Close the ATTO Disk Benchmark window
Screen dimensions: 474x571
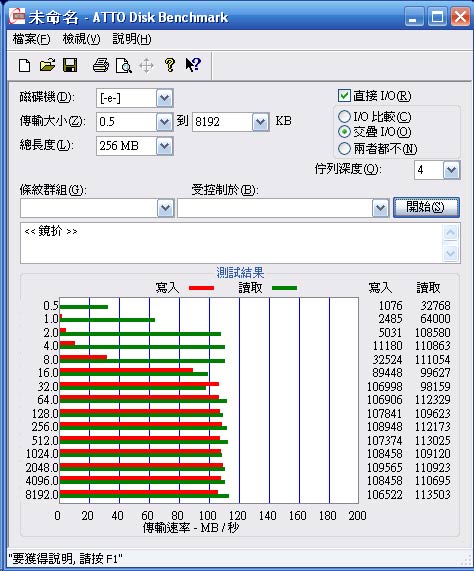(x=461, y=17)
